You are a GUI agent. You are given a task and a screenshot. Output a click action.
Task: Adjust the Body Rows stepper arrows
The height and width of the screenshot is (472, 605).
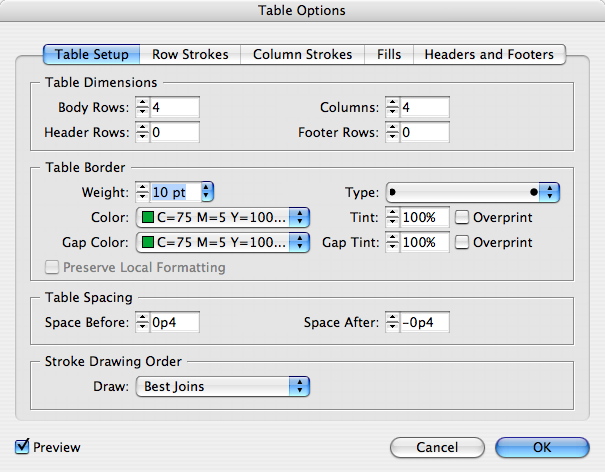click(142, 107)
